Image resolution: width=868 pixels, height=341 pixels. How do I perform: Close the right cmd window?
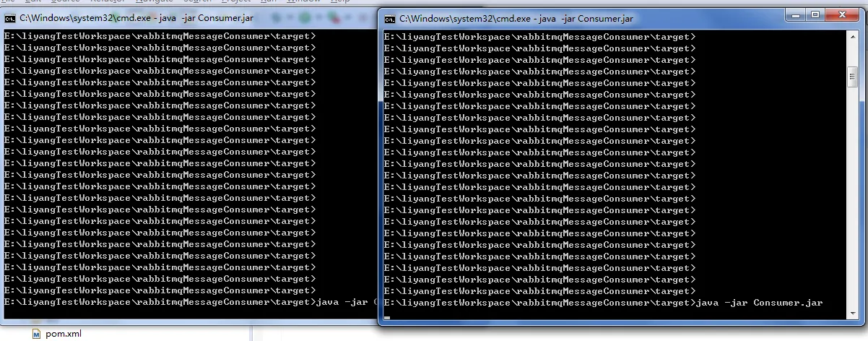842,14
